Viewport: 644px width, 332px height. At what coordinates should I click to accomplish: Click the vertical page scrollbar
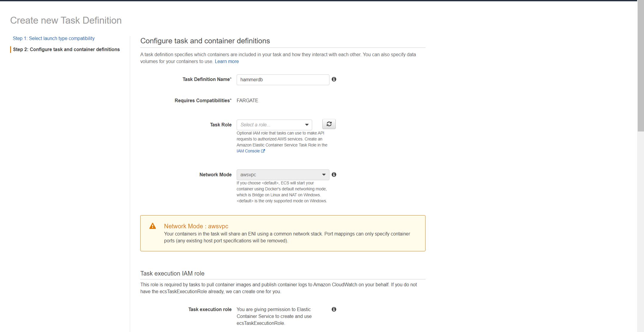tap(640, 66)
